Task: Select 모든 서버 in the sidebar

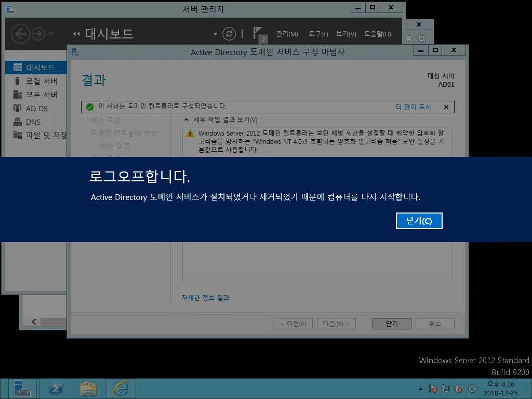Action: coord(43,94)
